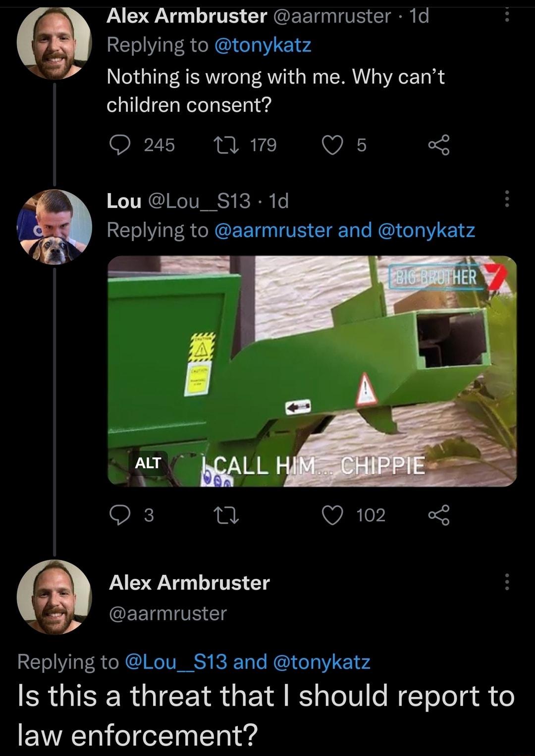Open the share menu on Lou's tweet
Image resolution: width=535 pixels, height=756 pixels.
click(438, 515)
